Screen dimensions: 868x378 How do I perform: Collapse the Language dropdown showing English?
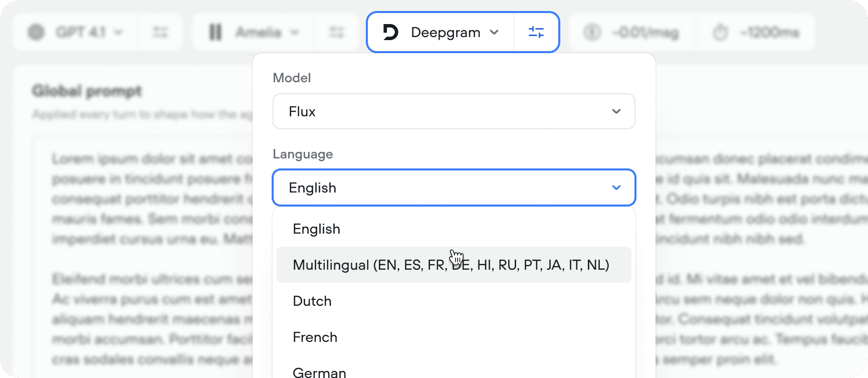click(x=454, y=187)
